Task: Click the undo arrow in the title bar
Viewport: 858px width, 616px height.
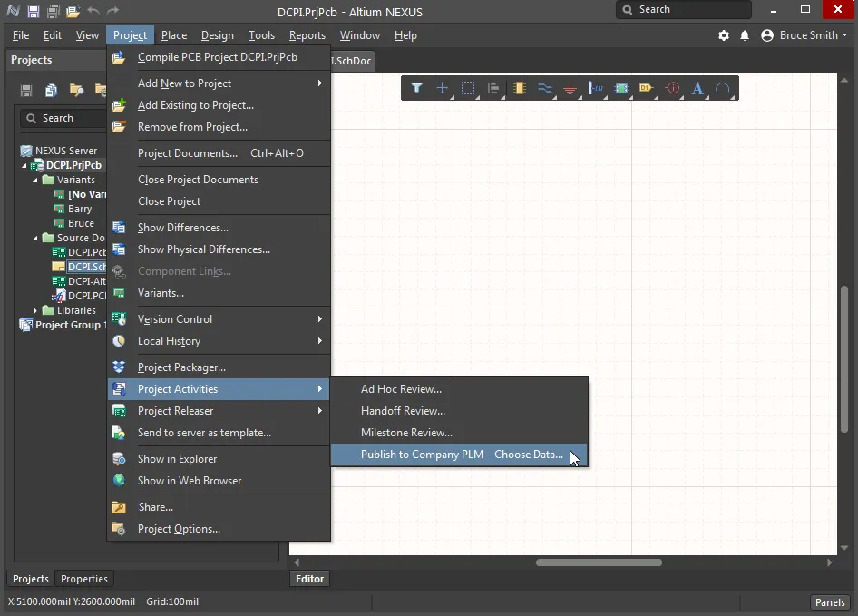Action: point(93,11)
